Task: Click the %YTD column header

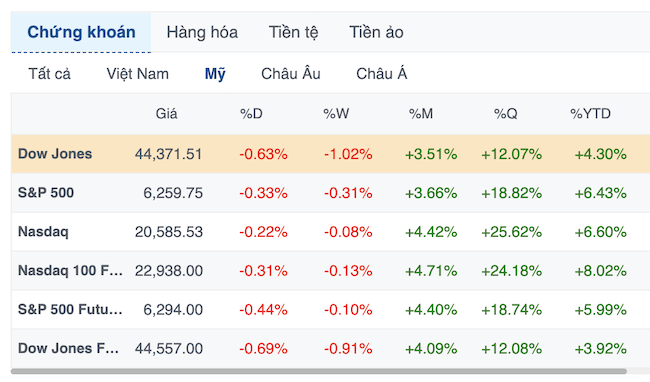Action: click(590, 114)
